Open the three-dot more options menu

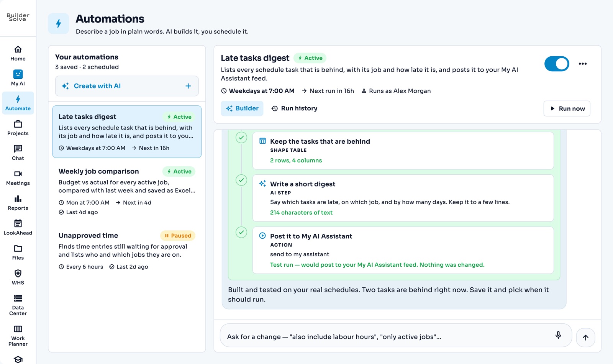583,64
